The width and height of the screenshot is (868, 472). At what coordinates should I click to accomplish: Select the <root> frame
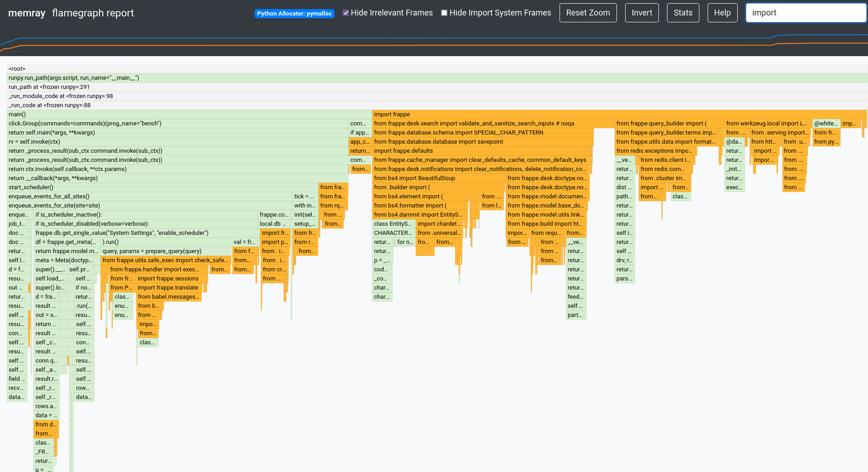(x=437, y=69)
